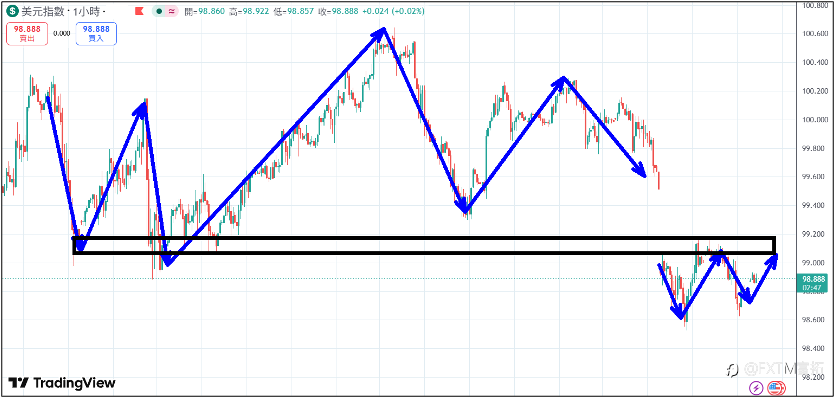
Task: Click the blue 98.888 buy button
Action: 96,34
